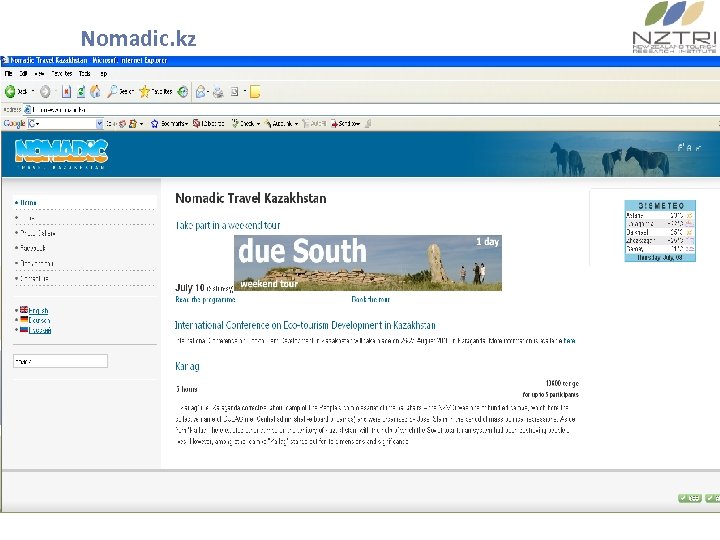Screen dimensions: 720x540
Task: Click the page icon in the address bar
Action: (28, 109)
